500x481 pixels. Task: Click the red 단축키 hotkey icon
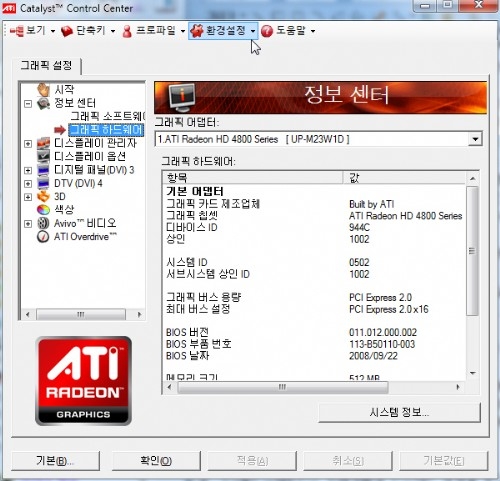point(67,31)
